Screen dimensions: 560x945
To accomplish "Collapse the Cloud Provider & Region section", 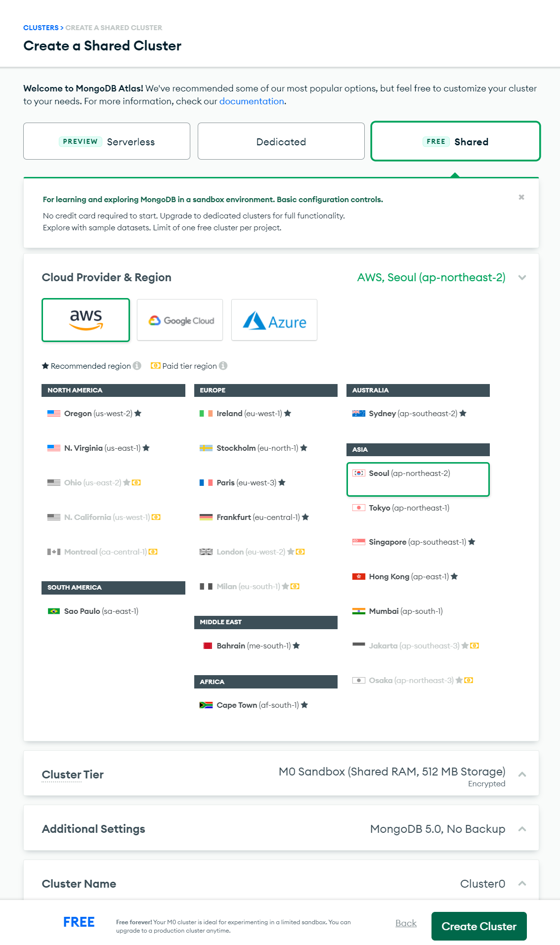I will pyautogui.click(x=522, y=278).
